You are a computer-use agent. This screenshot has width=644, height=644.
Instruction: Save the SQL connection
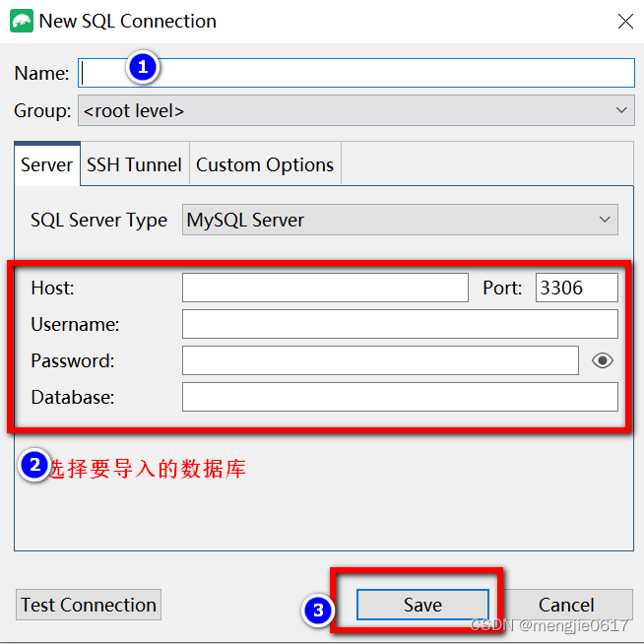click(x=422, y=605)
